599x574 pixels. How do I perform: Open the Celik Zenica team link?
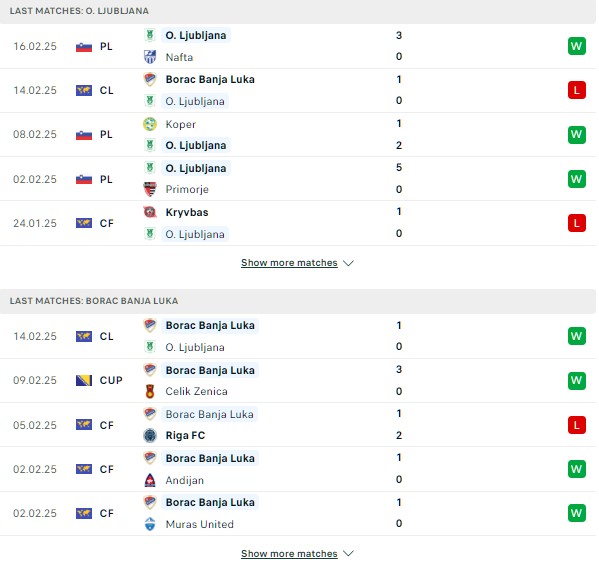[196, 391]
